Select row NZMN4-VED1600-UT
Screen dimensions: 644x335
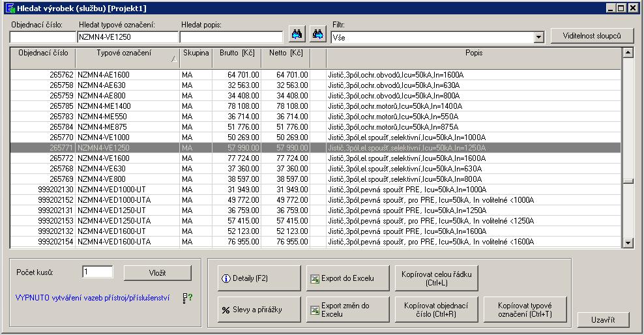point(315,231)
